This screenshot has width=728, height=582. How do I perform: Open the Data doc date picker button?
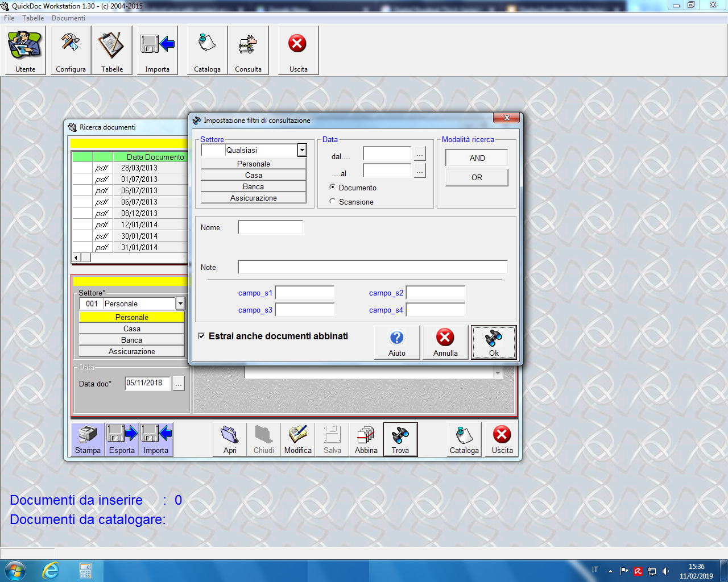[x=179, y=384]
